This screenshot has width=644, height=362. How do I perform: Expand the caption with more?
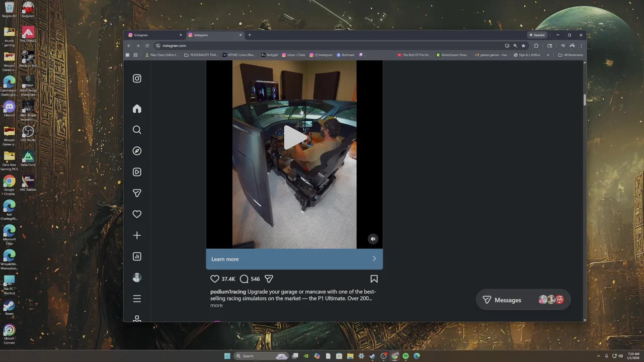(x=216, y=305)
